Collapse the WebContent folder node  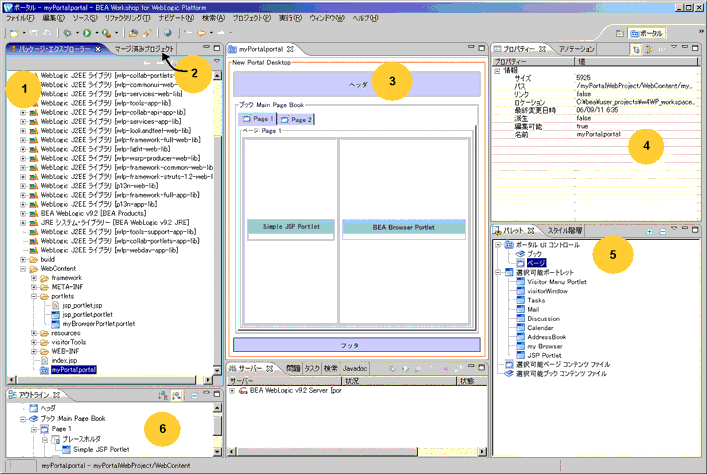coord(23,269)
